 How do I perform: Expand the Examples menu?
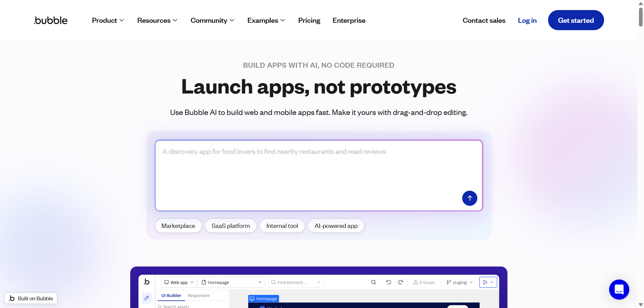[x=266, y=20]
